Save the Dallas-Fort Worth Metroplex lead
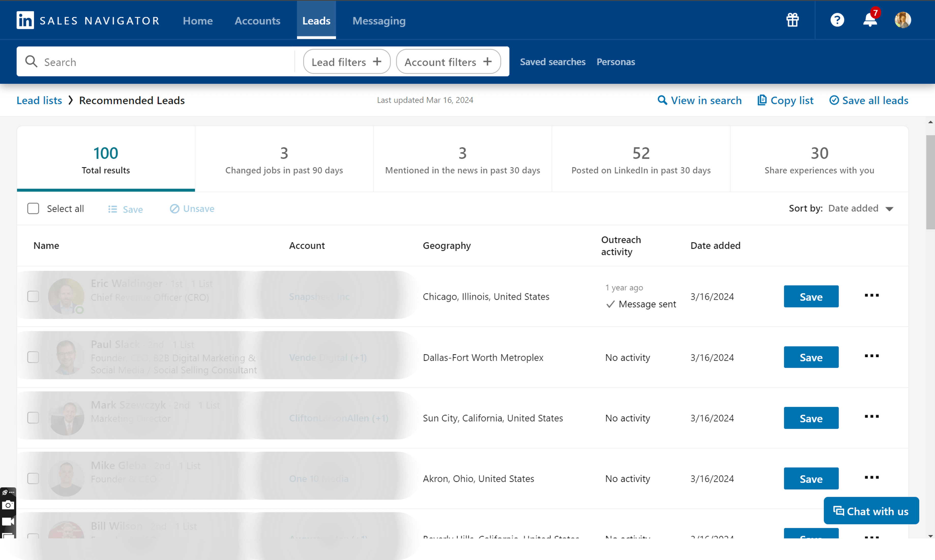Screen dimensions: 935x560 tap(811, 357)
